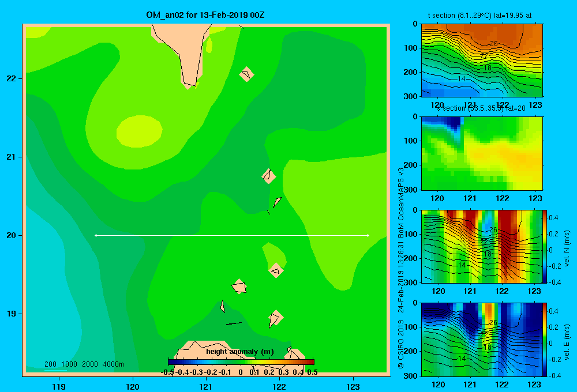Viewport: 577px width, 392px height.
Task: Click the 22 contour label in vel. E panel
Action: point(485,334)
